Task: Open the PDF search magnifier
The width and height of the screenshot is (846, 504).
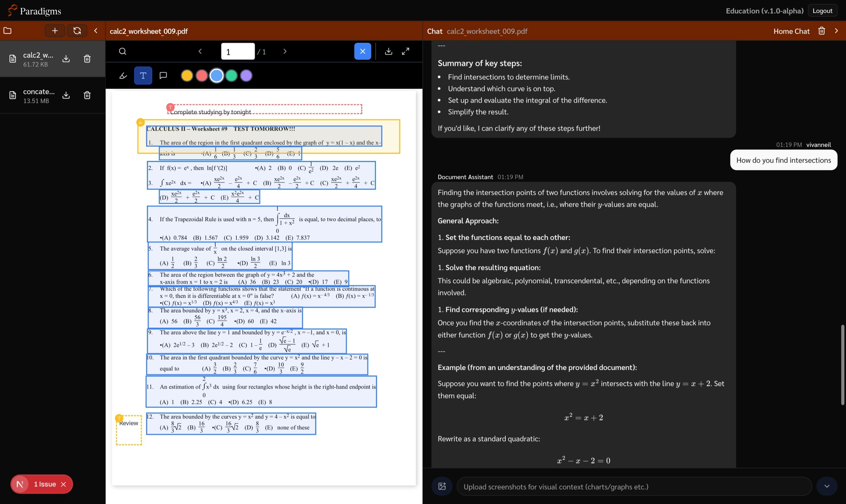Action: pos(123,51)
